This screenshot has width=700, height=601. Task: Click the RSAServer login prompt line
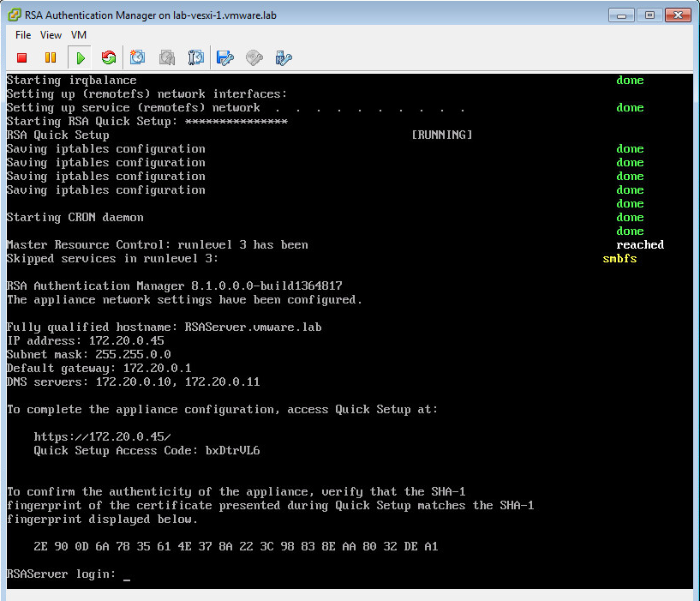(69, 574)
